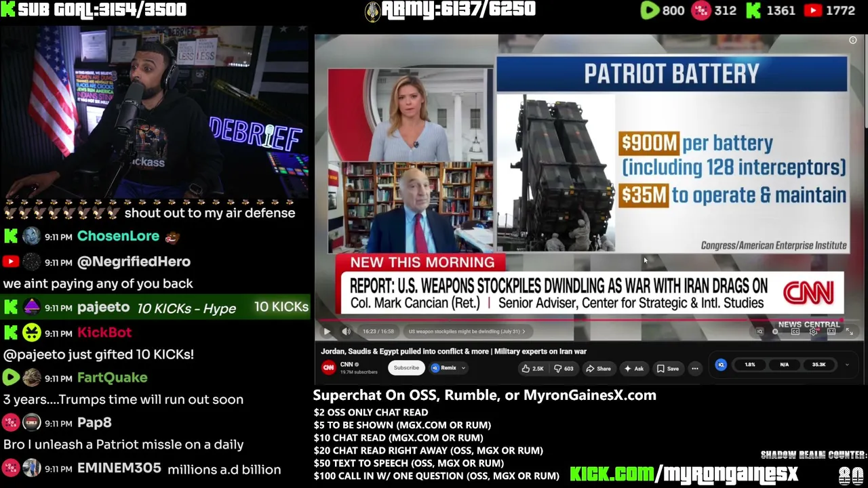Click pajeeto's purple avatar in chat
This screenshot has width=868, height=488.
pyautogui.click(x=31, y=307)
